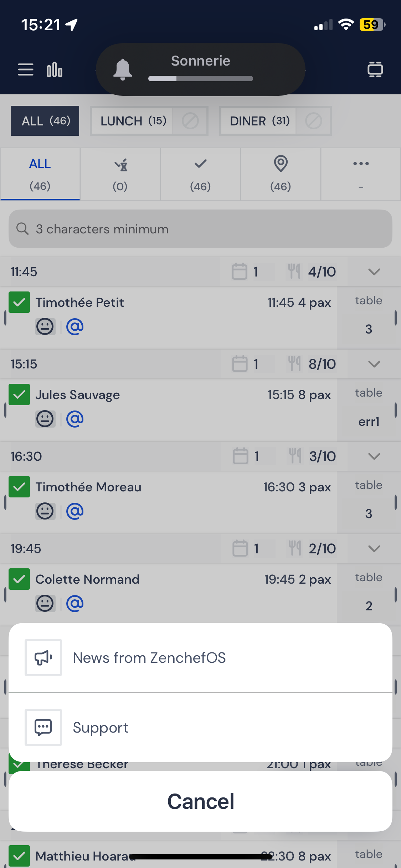This screenshot has height=868, width=401.
Task: Tap the megaphone News from ZenchefOS icon
Action: click(x=43, y=657)
